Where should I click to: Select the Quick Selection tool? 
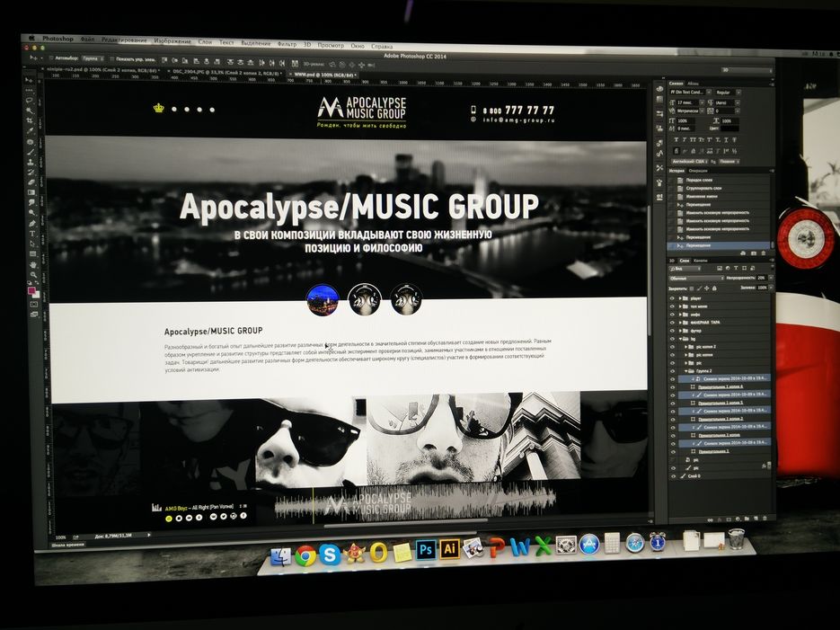(x=30, y=111)
